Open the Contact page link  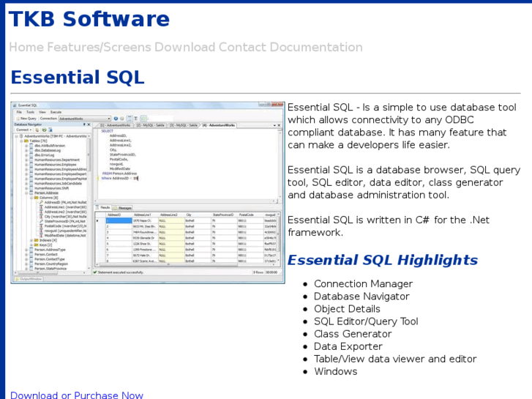[x=243, y=47]
